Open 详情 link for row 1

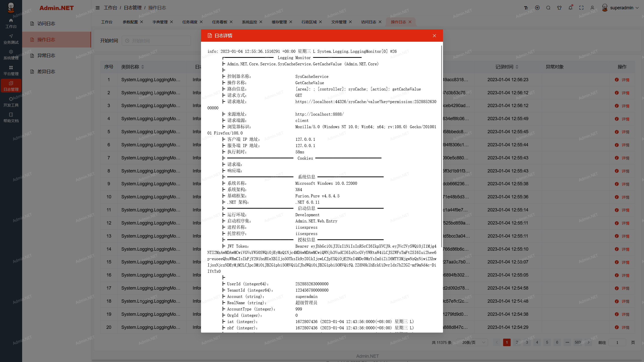625,80
